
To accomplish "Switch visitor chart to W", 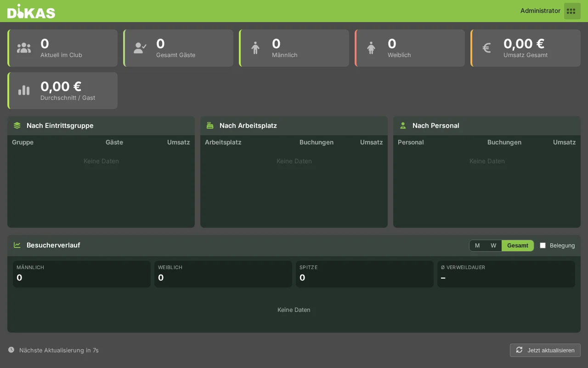I will pos(493,246).
